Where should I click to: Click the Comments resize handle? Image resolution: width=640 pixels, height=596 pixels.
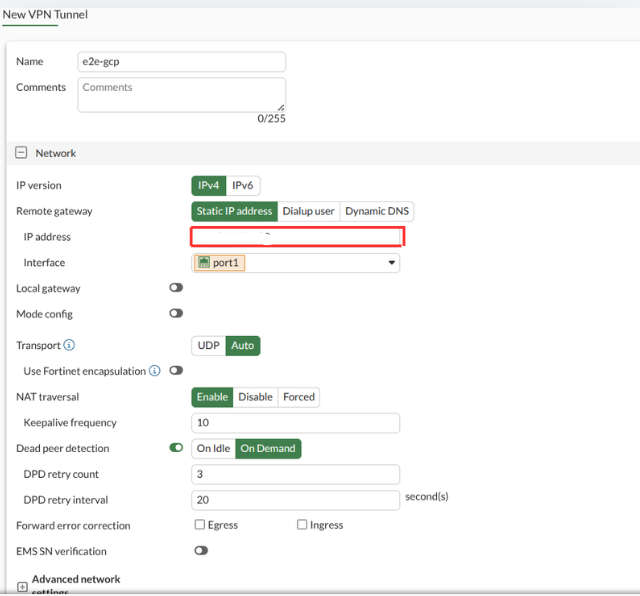point(281,107)
